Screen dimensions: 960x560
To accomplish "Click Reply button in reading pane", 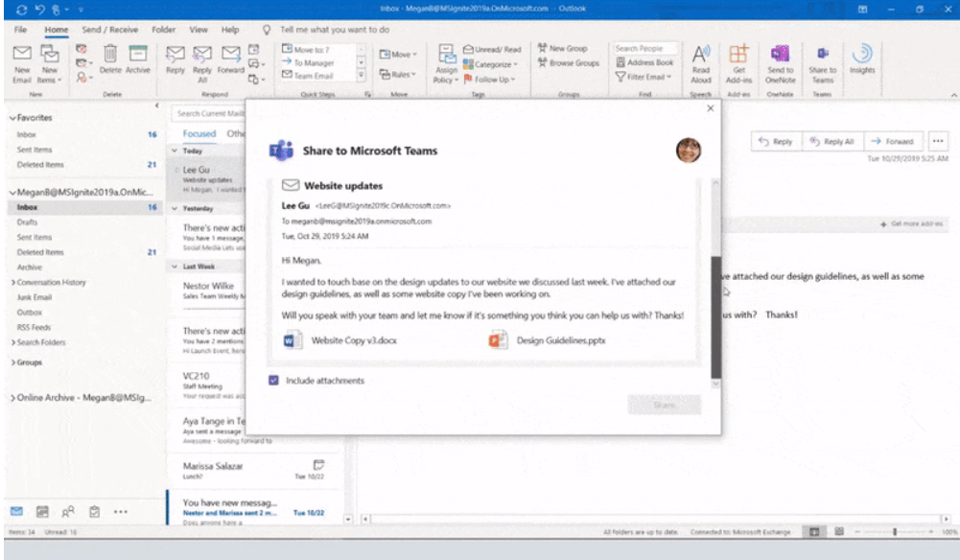I will 776,141.
